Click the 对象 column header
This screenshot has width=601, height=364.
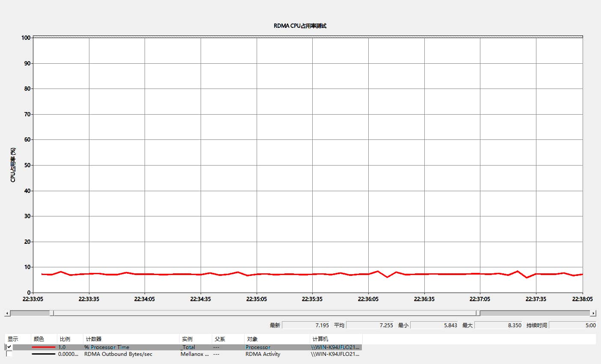(252, 339)
